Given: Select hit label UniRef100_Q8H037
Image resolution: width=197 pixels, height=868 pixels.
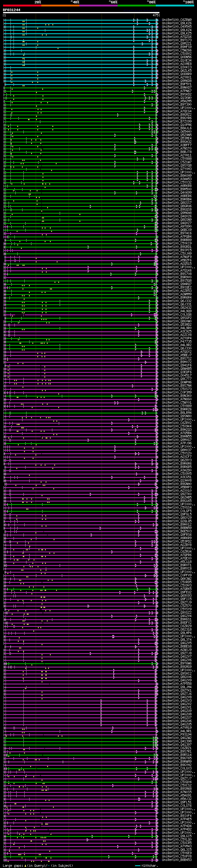Looking at the screenshot, I should click(x=177, y=450).
